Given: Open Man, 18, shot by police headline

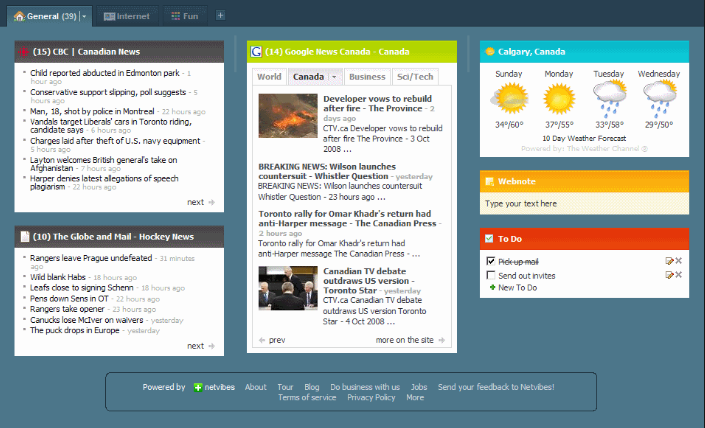Looking at the screenshot, I should 92,111.
